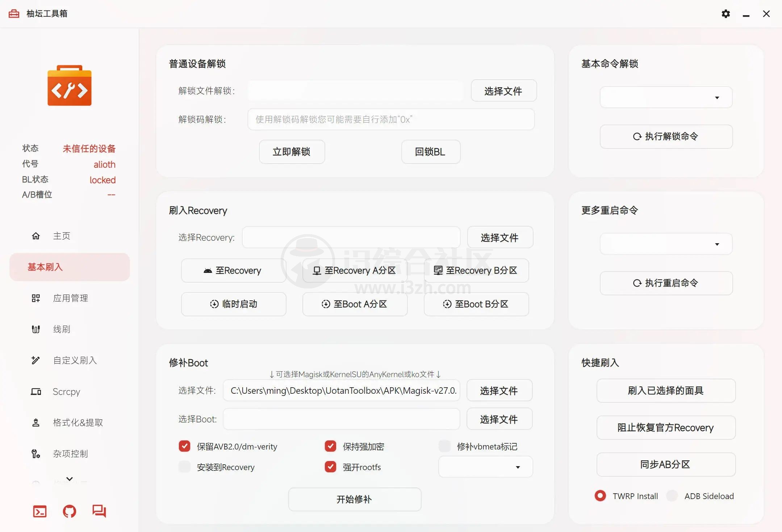Select the ADB Sideload radio button

click(672, 496)
